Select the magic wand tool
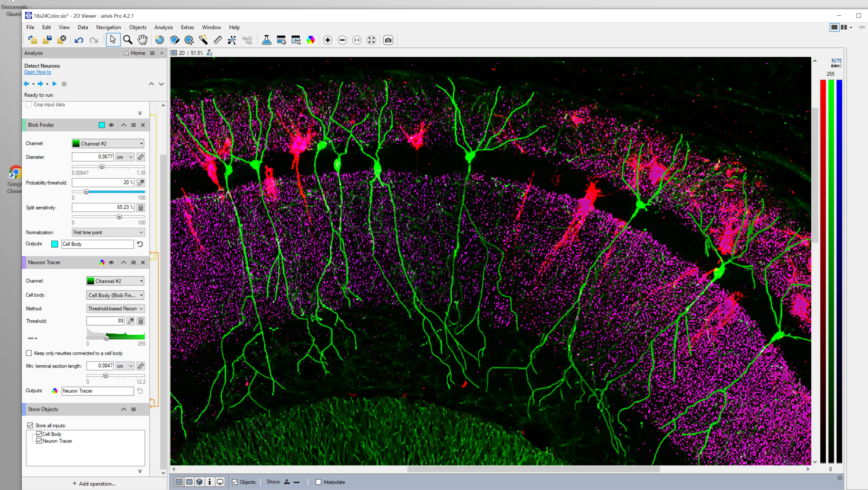 203,40
